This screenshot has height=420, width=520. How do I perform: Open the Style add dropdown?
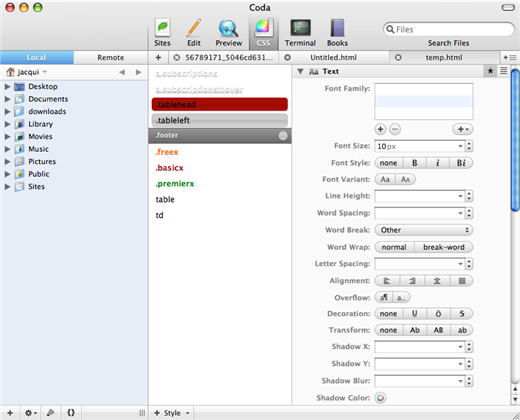pyautogui.click(x=172, y=413)
